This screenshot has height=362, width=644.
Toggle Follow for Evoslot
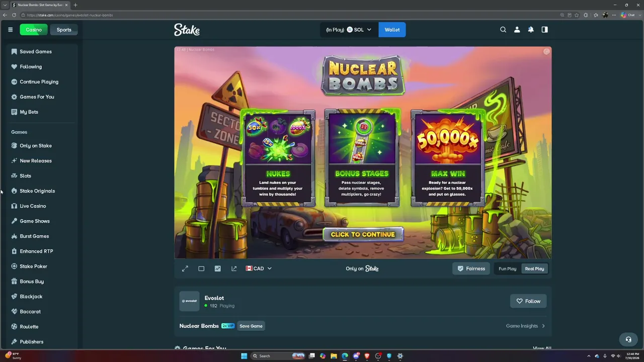[528, 301]
